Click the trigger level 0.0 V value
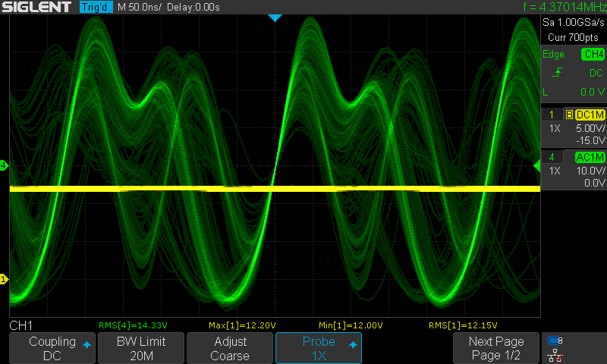This screenshot has width=607, height=364. tap(593, 92)
